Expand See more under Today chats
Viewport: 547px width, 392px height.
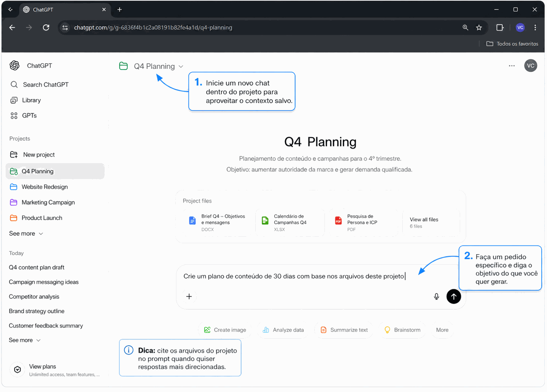point(25,340)
